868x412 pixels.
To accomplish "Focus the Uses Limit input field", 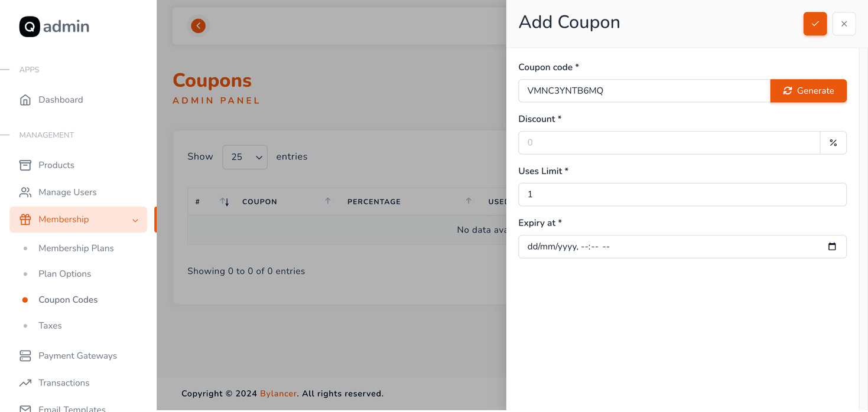I will coord(682,195).
